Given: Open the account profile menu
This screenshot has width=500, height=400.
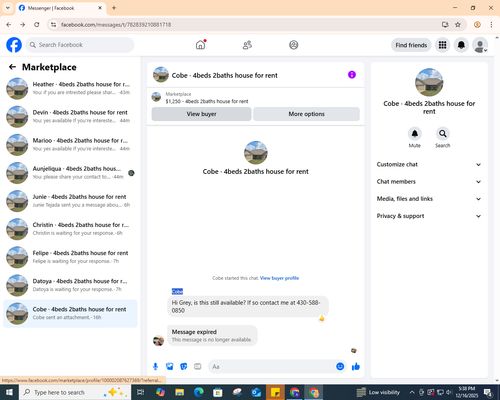Looking at the screenshot, I should pos(480,45).
